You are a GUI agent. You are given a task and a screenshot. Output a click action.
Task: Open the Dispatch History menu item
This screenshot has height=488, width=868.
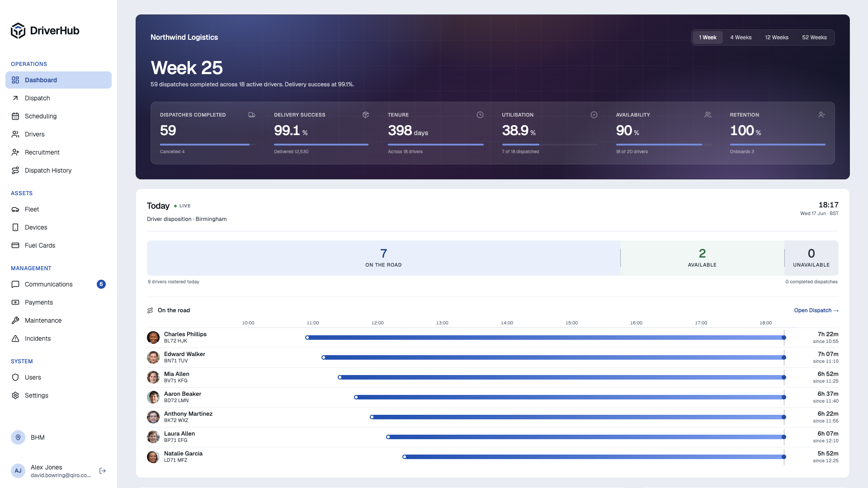pyautogui.click(x=58, y=170)
